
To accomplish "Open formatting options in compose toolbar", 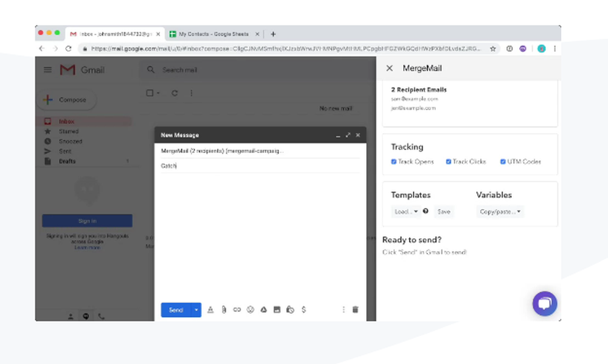I will click(x=210, y=309).
